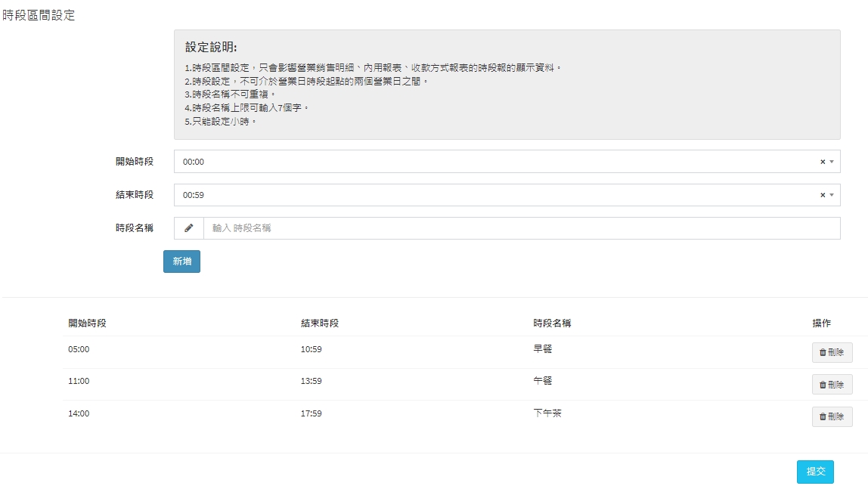Click the 新增 button
868x489 pixels.
[x=181, y=262]
